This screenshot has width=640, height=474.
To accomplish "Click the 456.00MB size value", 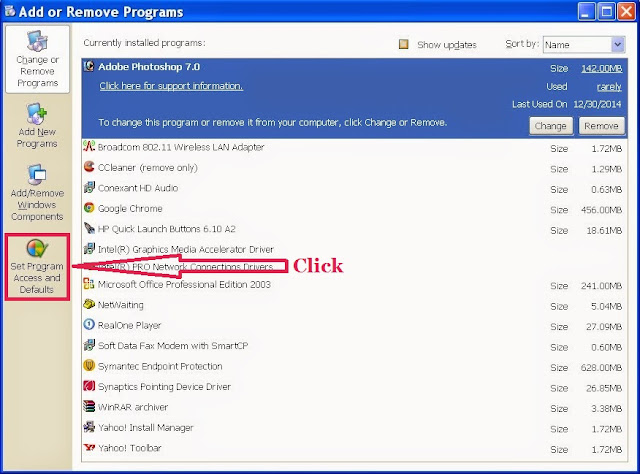I will pyautogui.click(x=602, y=210).
